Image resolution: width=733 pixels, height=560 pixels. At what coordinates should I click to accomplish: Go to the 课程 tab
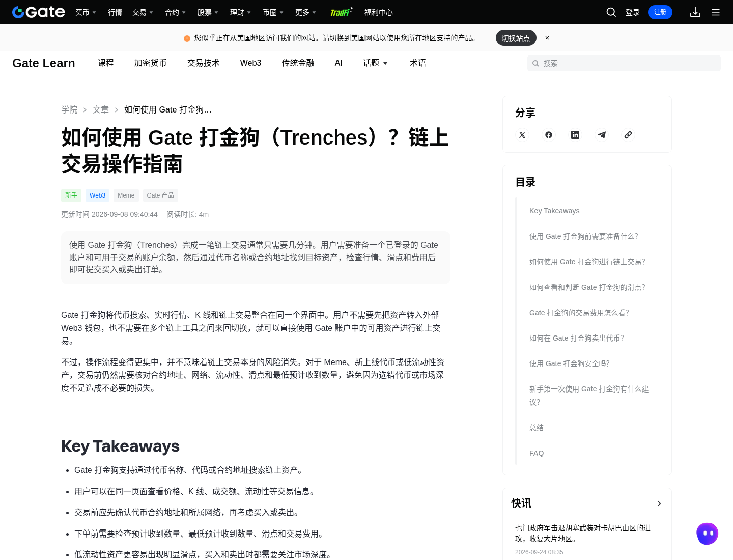(106, 63)
